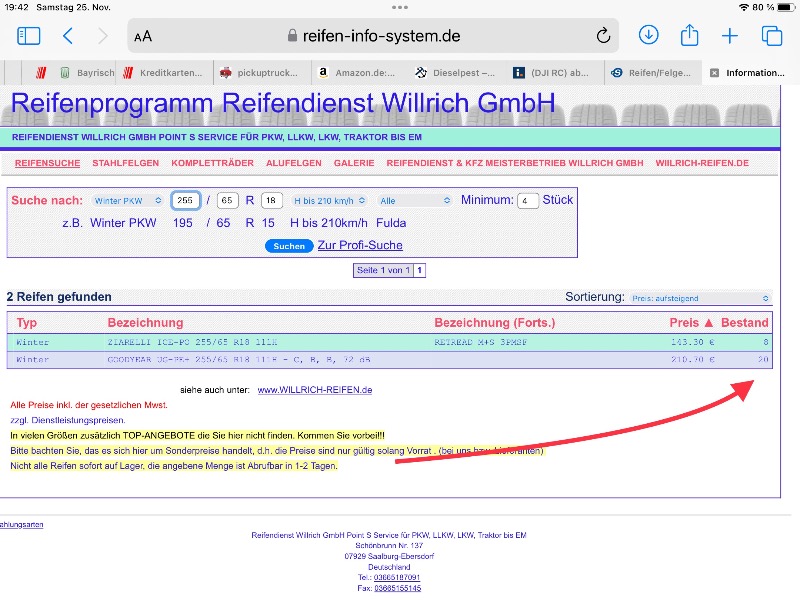
Task: Click the RETREAD M+S 3PMSF description cell
Action: click(481, 342)
